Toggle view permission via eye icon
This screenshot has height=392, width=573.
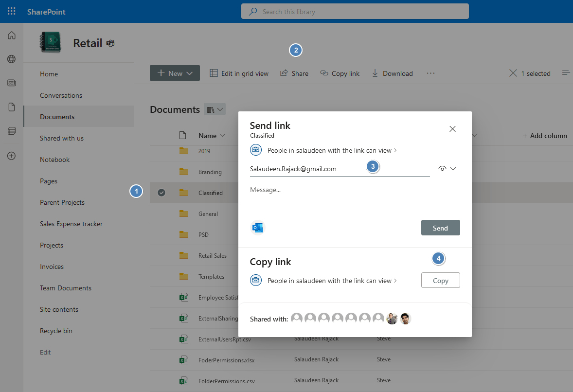(x=442, y=168)
